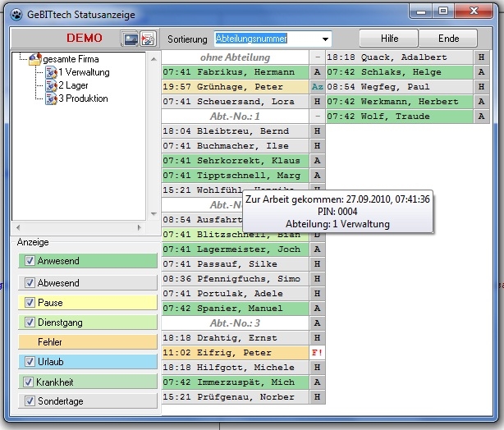Image resolution: width=504 pixels, height=430 pixels.
Task: Click the red calendar icon beside DEMO
Action: 148,39
